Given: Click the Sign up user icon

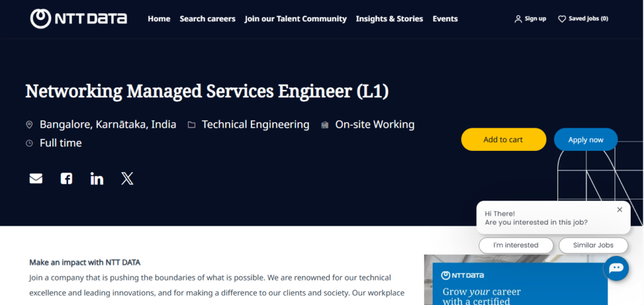Looking at the screenshot, I should 518,19.
